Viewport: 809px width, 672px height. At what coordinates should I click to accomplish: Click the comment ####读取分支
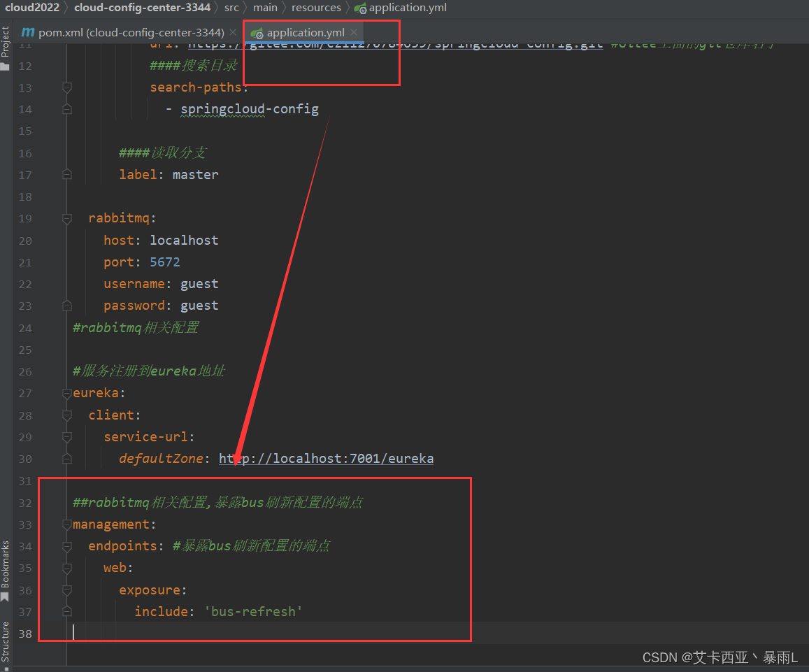pyautogui.click(x=162, y=152)
